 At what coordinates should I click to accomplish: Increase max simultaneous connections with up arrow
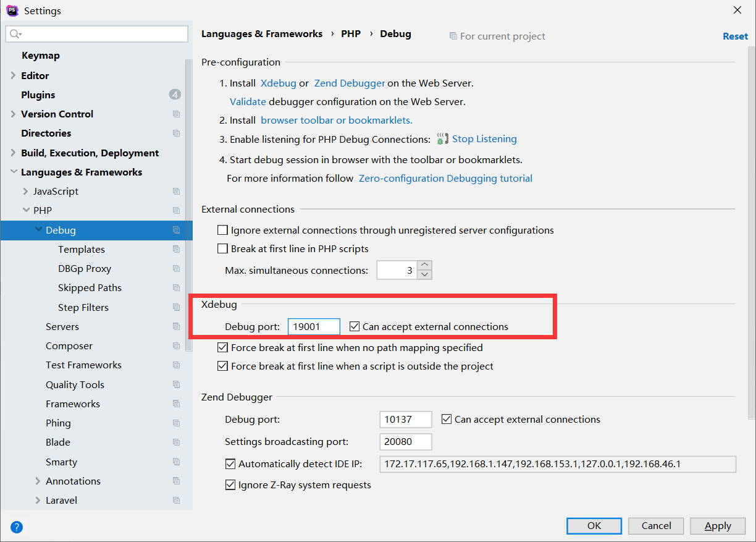[x=424, y=266]
